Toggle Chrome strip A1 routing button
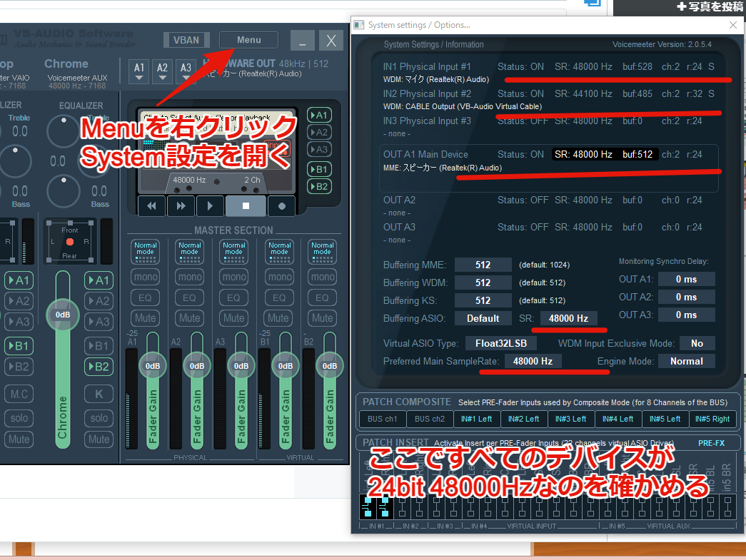This screenshot has width=746, height=560. (99, 280)
